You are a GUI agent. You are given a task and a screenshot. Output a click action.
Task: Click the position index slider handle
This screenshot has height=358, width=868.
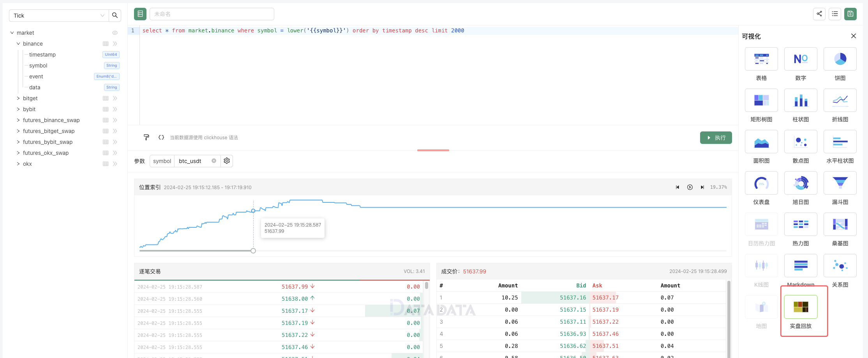(253, 251)
